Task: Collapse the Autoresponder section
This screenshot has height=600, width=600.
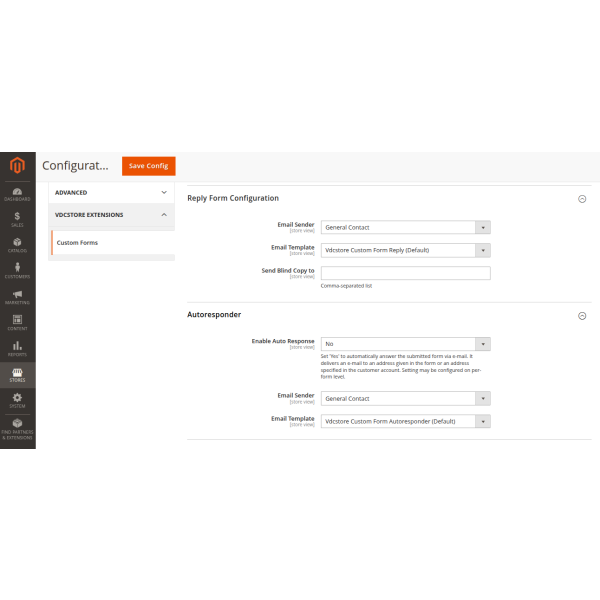Action: 582,315
